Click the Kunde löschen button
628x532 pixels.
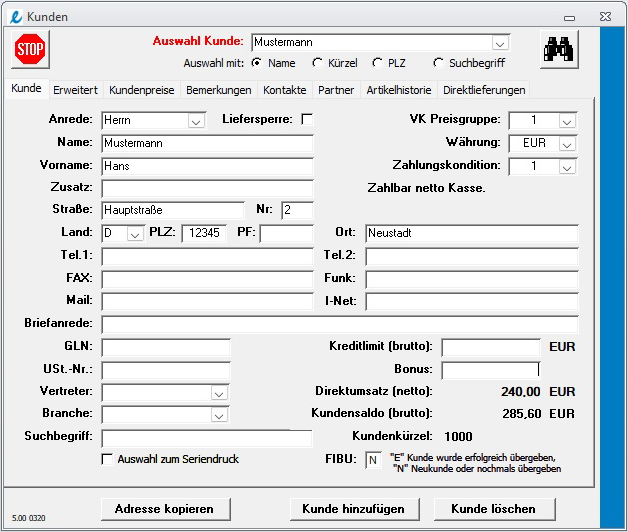pos(494,509)
